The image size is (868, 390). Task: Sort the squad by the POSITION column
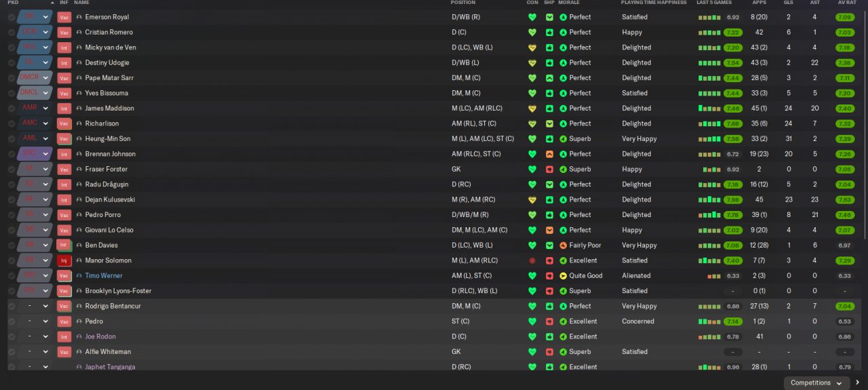463,3
